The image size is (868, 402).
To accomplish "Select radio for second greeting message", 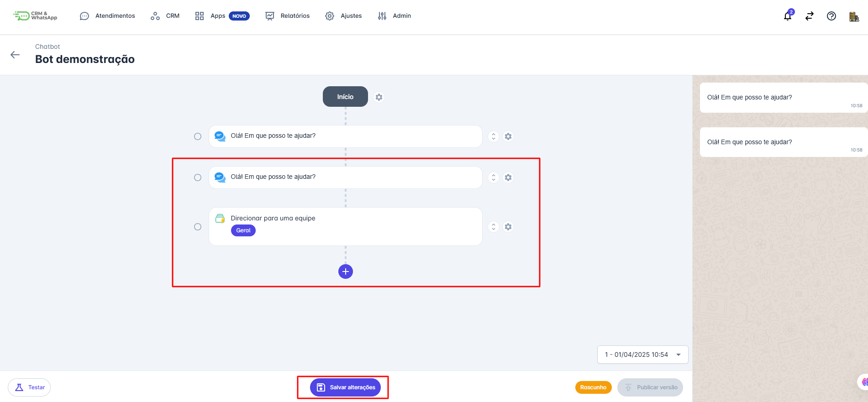I will coord(198,178).
